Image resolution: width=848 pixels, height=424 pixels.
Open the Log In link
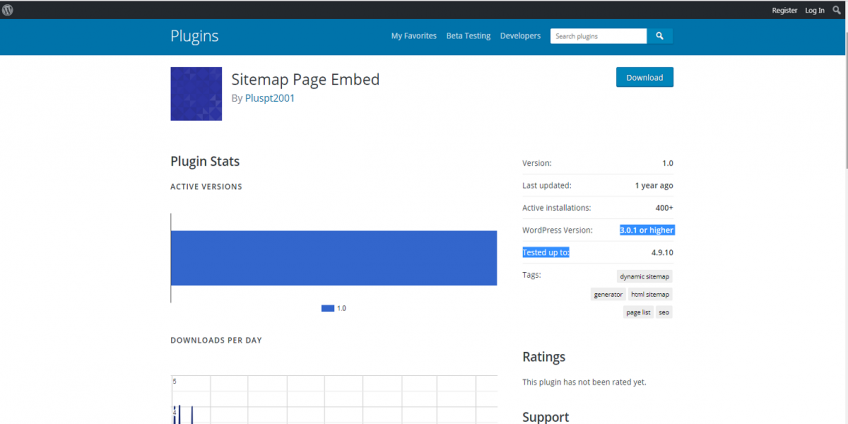(814, 10)
